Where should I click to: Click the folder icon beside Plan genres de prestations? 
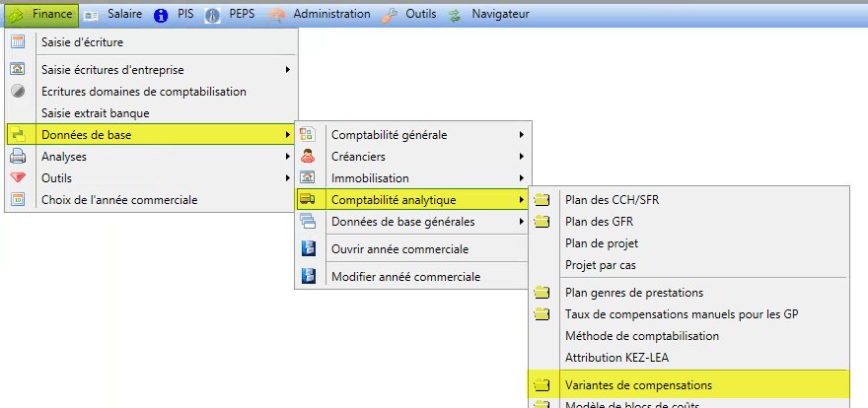pyautogui.click(x=542, y=293)
